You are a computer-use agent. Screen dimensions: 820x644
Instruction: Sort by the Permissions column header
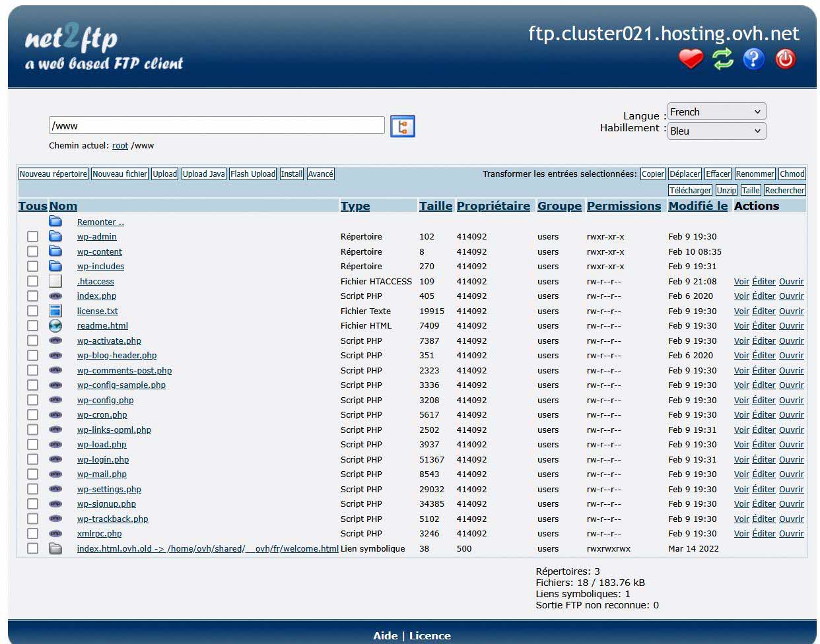623,206
